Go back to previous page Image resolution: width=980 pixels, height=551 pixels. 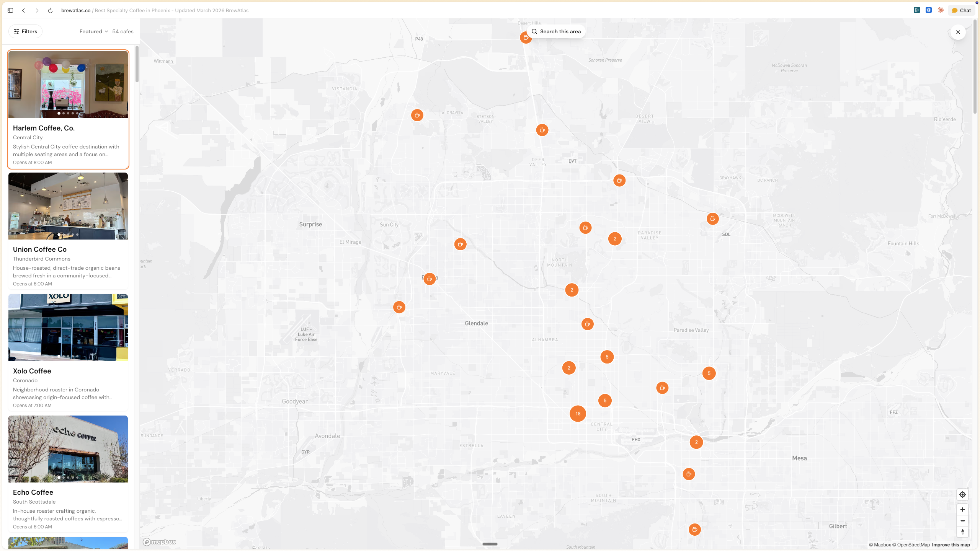[24, 10]
